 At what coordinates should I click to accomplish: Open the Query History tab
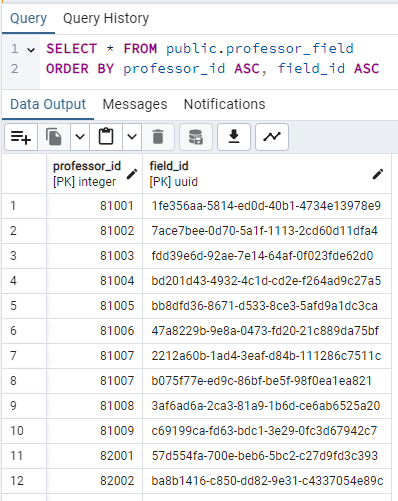(106, 18)
